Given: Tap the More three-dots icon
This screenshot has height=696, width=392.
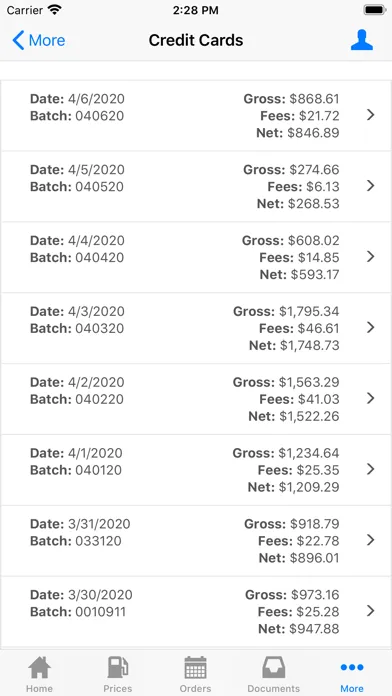Looking at the screenshot, I should pyautogui.click(x=352, y=667).
